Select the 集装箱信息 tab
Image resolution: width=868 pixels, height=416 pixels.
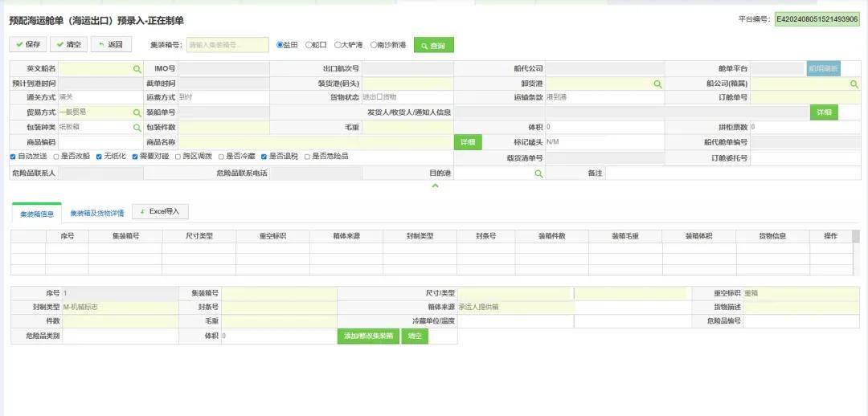pos(37,214)
